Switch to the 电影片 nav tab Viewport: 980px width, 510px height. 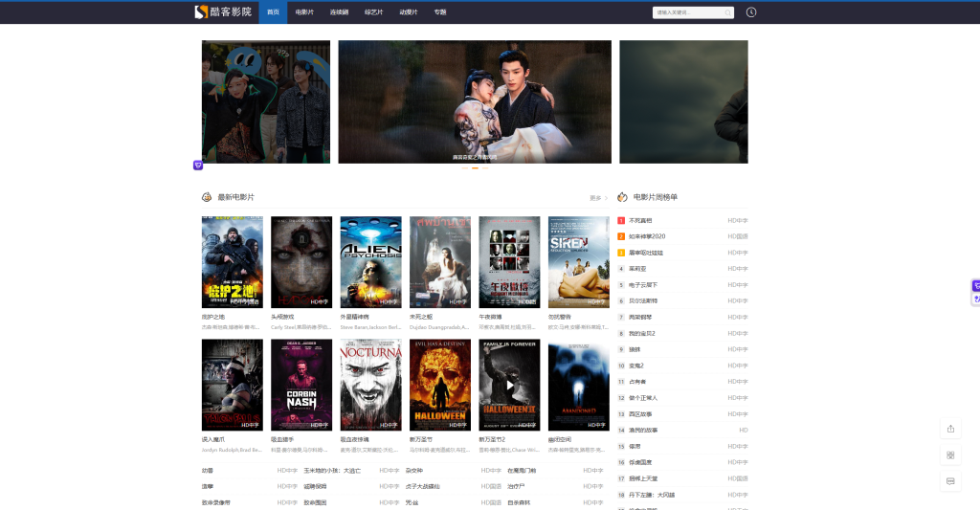[304, 12]
